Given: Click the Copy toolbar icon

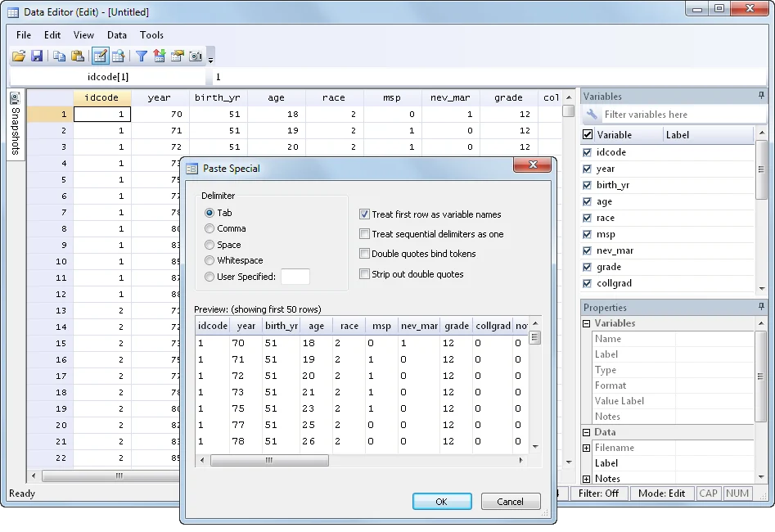Looking at the screenshot, I should 59,56.
